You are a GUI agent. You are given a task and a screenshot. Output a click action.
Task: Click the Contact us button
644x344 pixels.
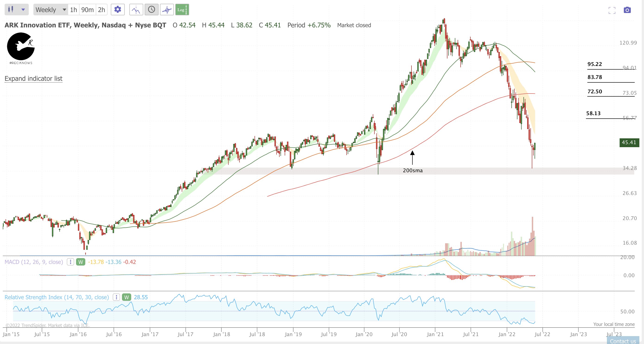click(623, 341)
